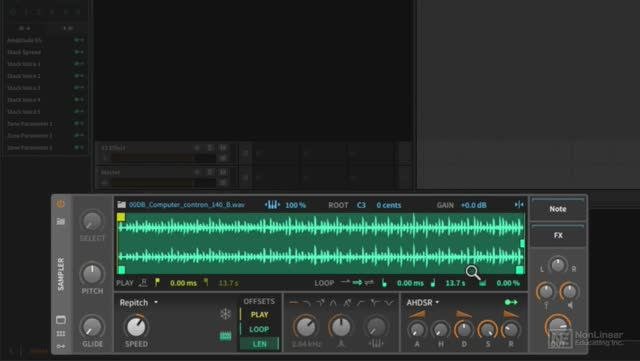Open the FX chain tab
This screenshot has height=361, width=640.
(x=558, y=235)
